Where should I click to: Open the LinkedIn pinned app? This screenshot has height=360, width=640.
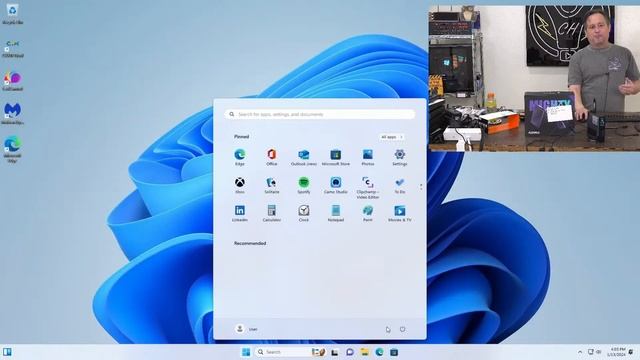(x=240, y=213)
